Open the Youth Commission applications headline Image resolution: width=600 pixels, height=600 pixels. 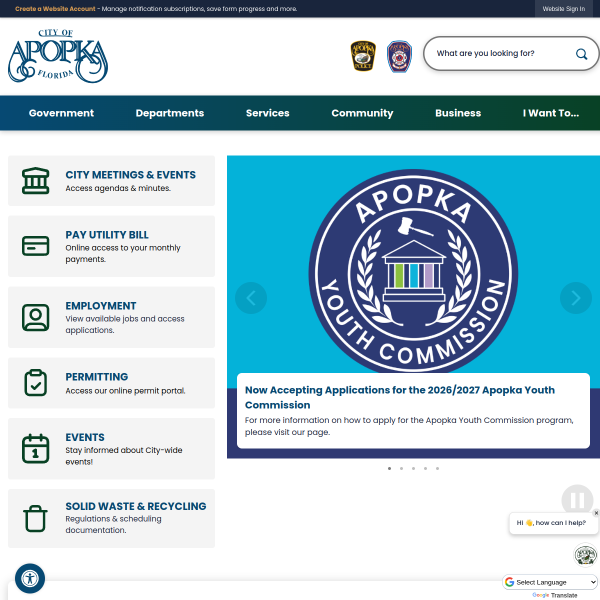(399, 397)
